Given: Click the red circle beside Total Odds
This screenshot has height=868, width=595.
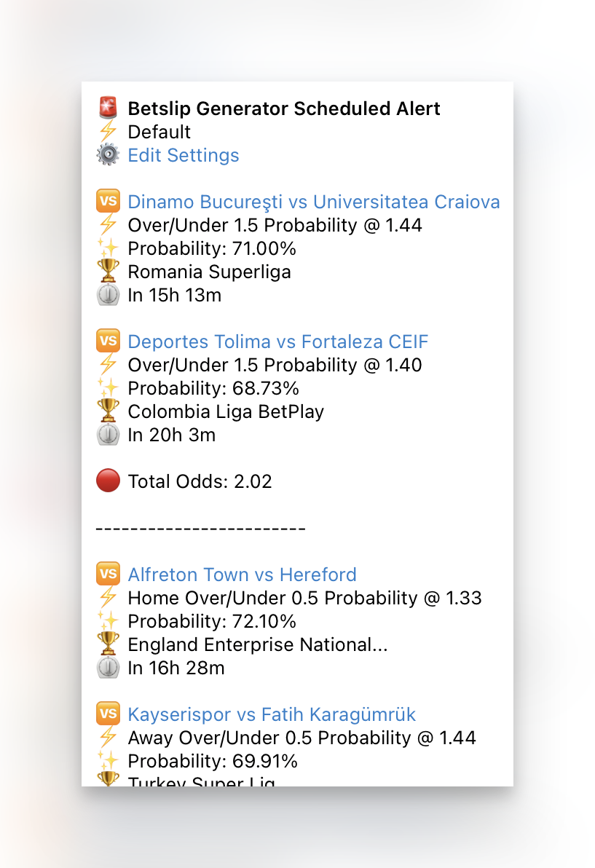Looking at the screenshot, I should point(108,481).
